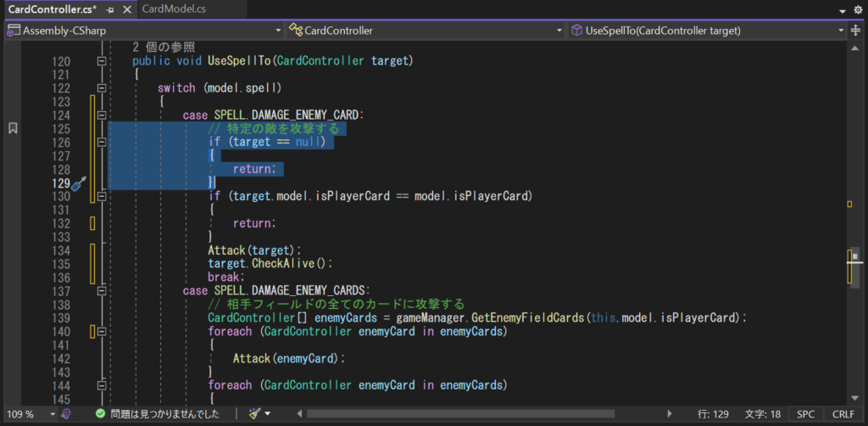Click the 'break;' statement at line 136
The width and height of the screenshot is (868, 426).
coord(226,277)
